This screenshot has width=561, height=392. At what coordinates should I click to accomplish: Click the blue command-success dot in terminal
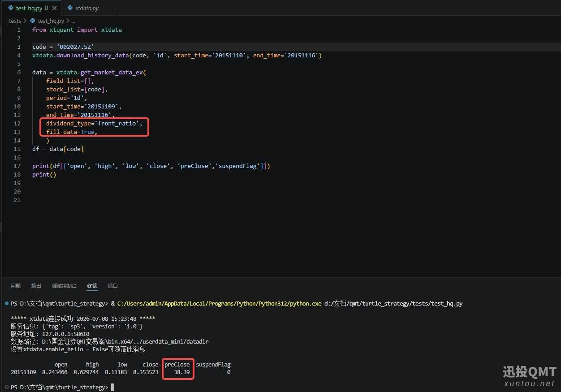[6, 303]
